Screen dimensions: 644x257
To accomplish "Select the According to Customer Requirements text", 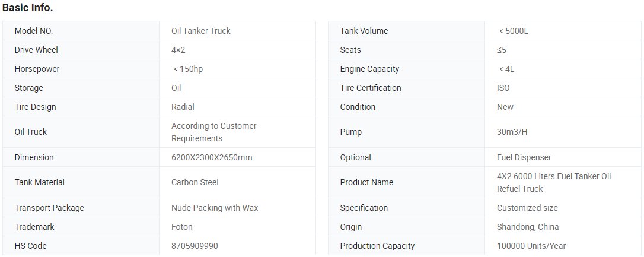I will click(x=213, y=132).
